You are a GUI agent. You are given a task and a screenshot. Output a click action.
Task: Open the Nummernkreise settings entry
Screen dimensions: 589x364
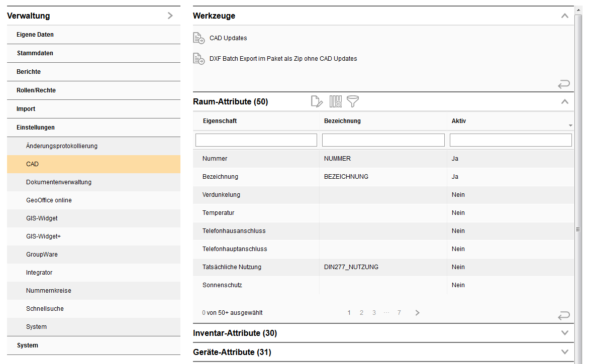pos(48,291)
